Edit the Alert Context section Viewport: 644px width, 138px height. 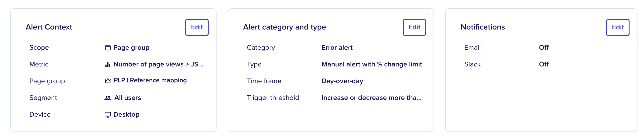197,27
